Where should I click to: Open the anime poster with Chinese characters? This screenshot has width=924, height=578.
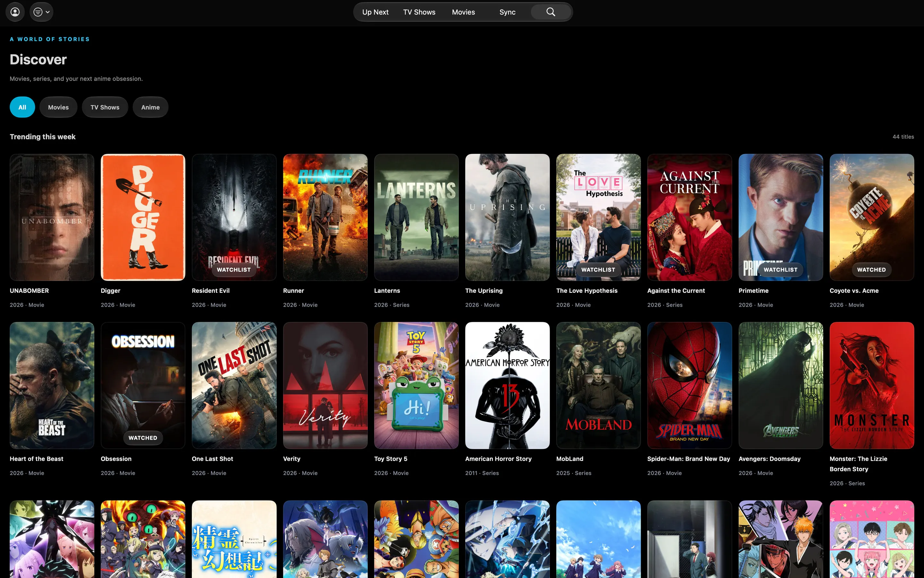234,539
